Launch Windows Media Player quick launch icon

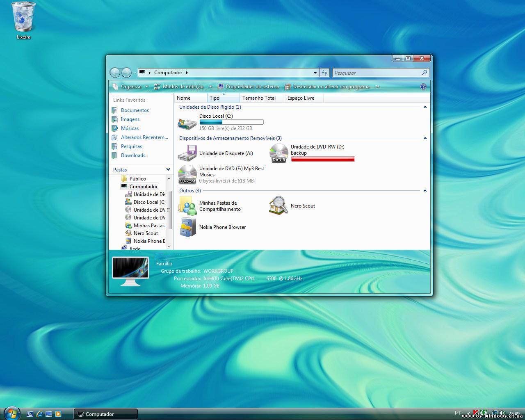click(x=58, y=414)
